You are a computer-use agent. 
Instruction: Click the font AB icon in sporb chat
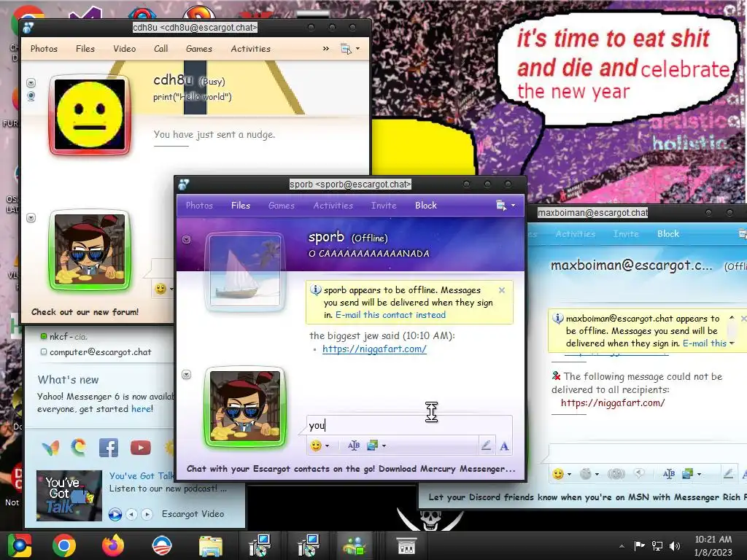point(354,446)
